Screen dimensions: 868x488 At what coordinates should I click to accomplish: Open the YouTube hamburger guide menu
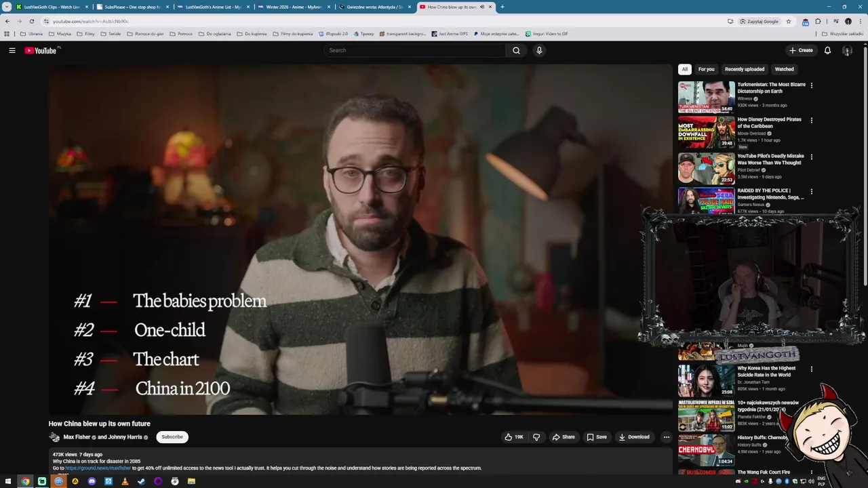pyautogui.click(x=12, y=50)
